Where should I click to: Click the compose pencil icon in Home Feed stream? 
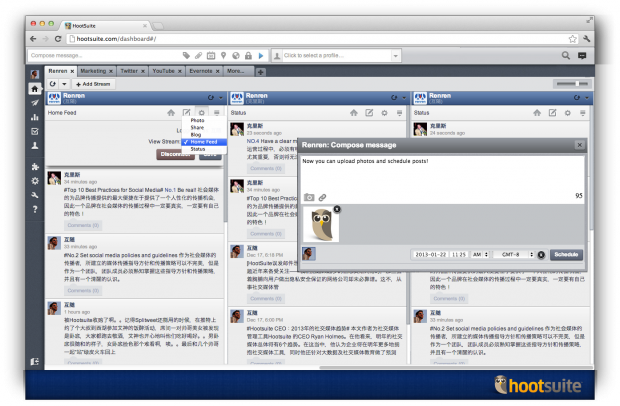(x=186, y=113)
